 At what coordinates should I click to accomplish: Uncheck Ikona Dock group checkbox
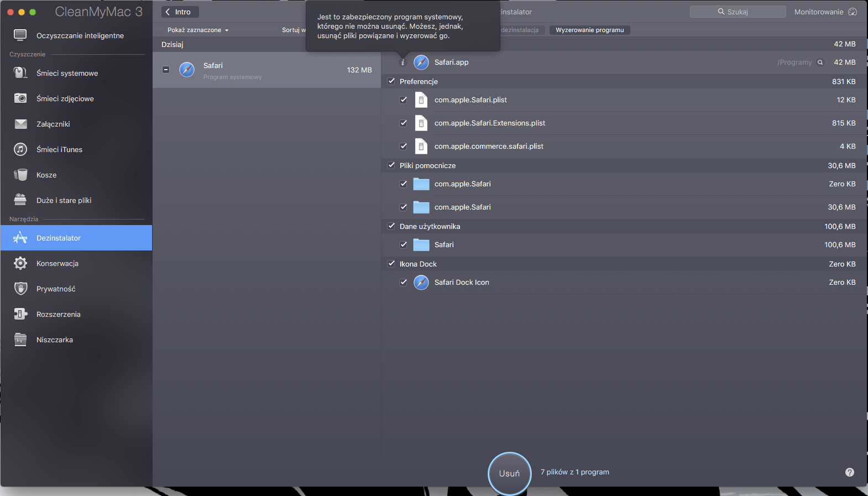(x=391, y=264)
